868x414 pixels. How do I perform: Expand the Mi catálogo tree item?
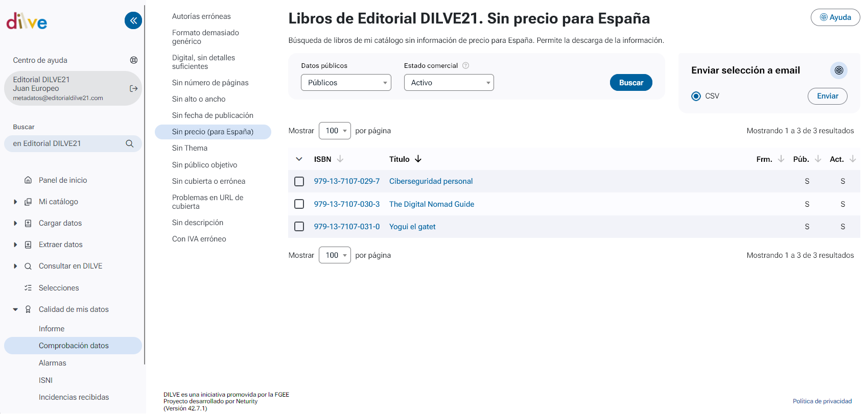pyautogui.click(x=15, y=202)
